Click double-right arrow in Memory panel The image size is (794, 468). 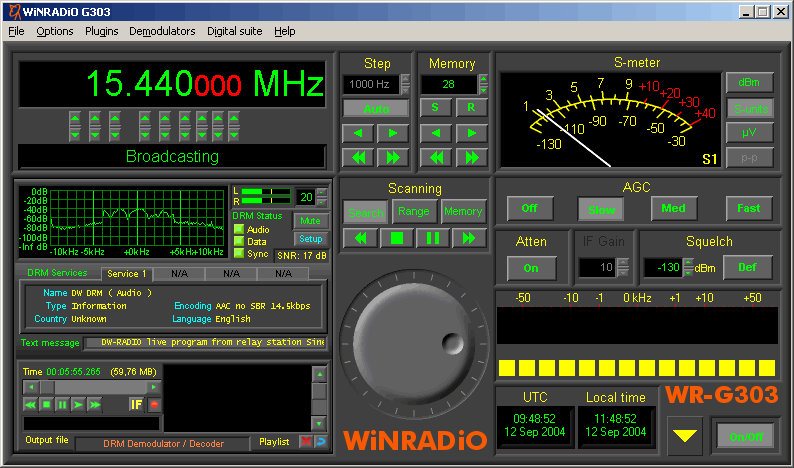click(x=471, y=158)
